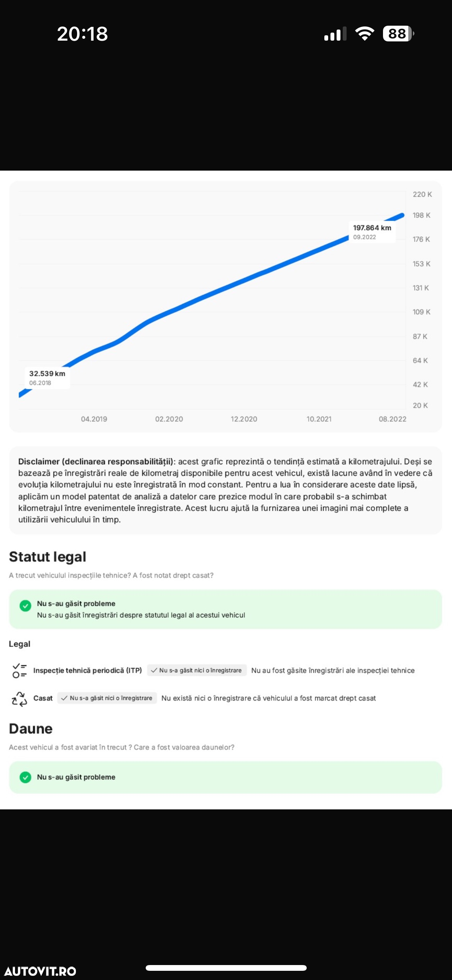Open the Daune section heading
The height and width of the screenshot is (980, 452).
(31, 728)
